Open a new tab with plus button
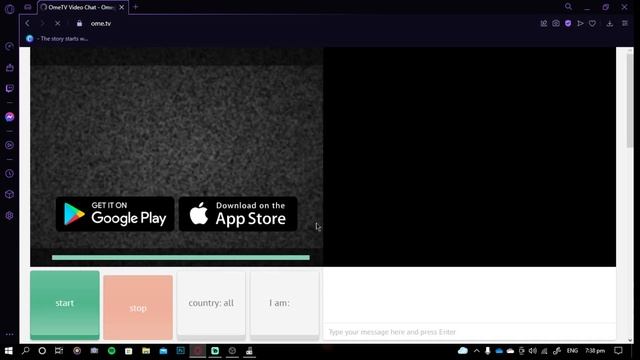Viewport: 640px width, 360px height. point(136,7)
